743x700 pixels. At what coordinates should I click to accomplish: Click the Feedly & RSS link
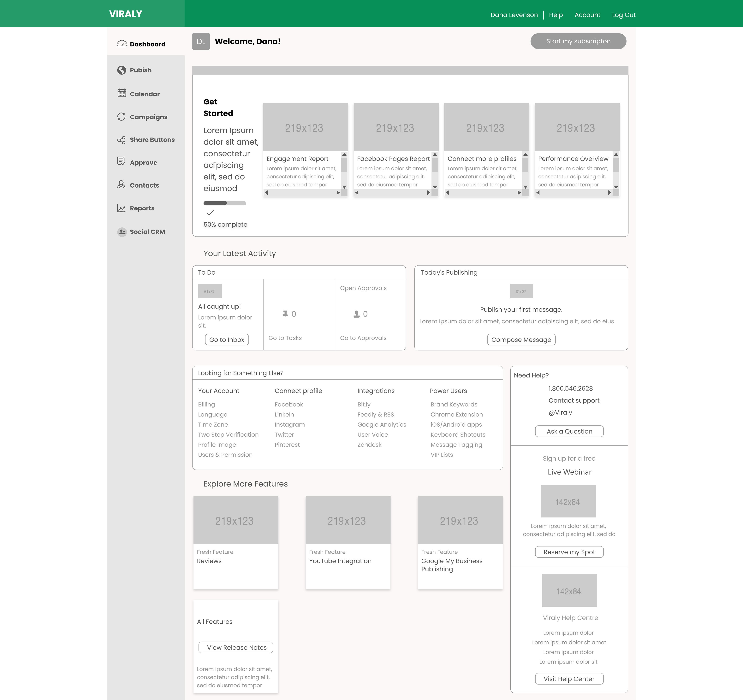click(x=375, y=414)
